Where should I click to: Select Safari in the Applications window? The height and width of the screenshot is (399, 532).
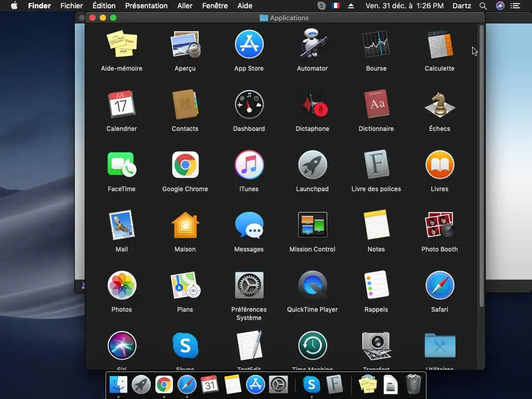click(x=440, y=285)
